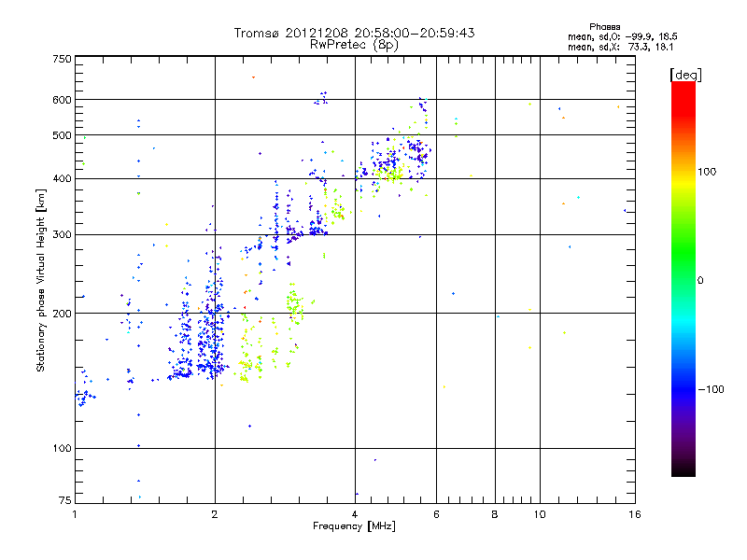The image size is (747, 560).
Task: Click the "mean, sd,X: 73.3, 18.1" line
Action: pyautogui.click(x=620, y=47)
